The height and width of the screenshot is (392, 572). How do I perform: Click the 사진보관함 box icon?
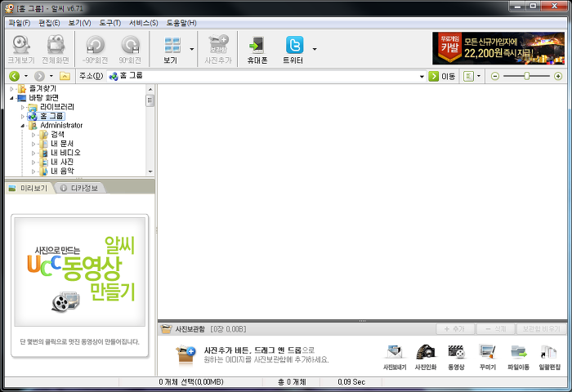(166, 329)
